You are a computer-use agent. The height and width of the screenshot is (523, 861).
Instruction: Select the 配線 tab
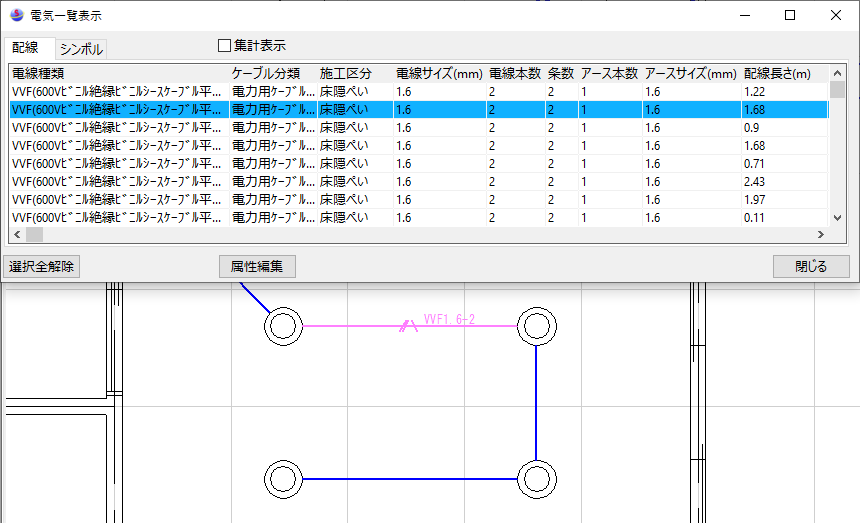tap(27, 48)
